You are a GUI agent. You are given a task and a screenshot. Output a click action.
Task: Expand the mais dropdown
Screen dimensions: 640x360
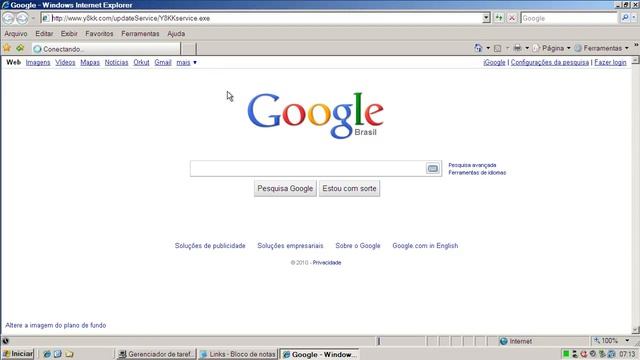coord(187,62)
